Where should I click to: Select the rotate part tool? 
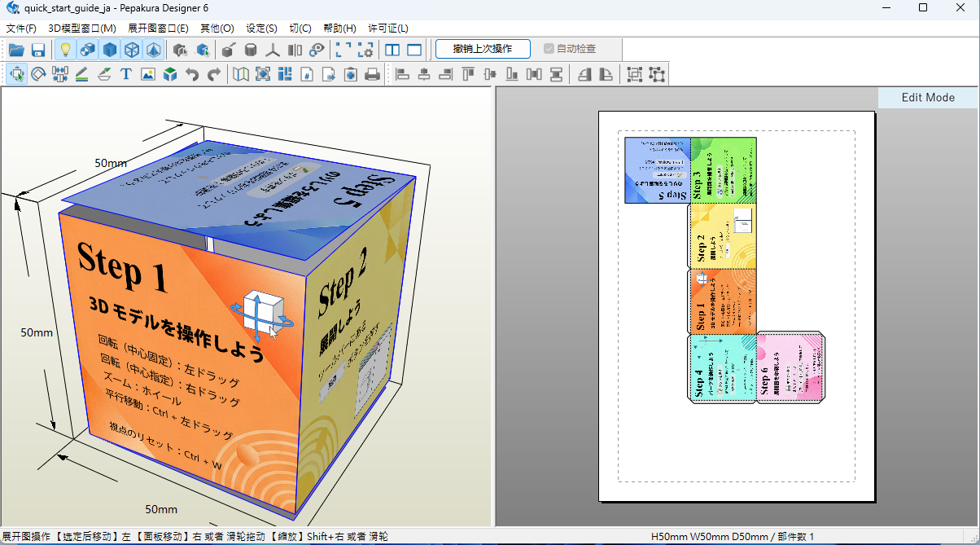(38, 75)
